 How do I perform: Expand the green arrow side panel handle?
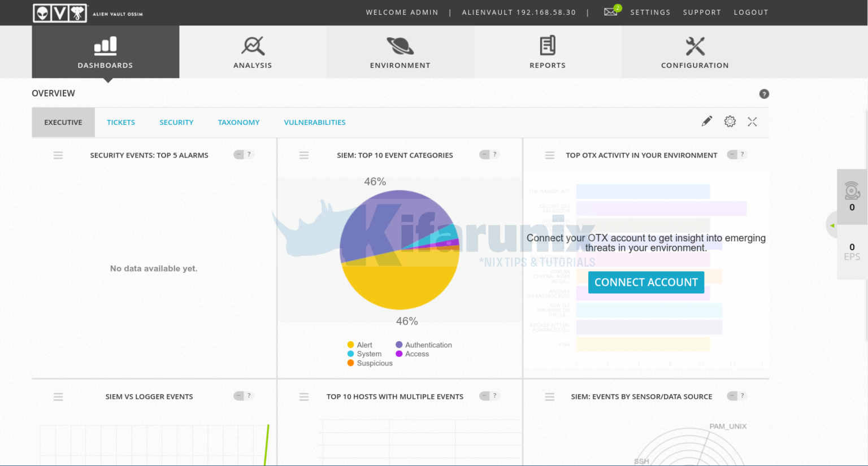[x=832, y=225]
